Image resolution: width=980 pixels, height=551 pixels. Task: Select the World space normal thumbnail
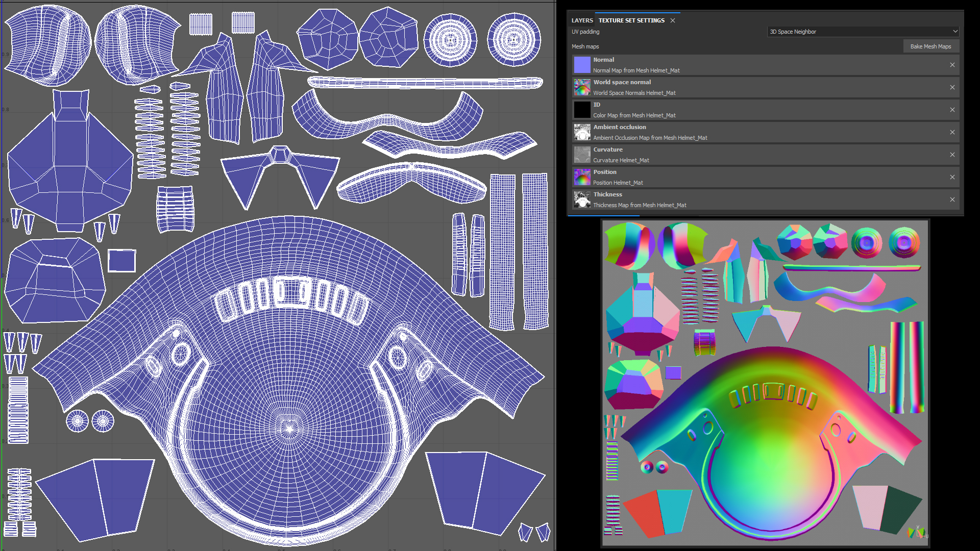pyautogui.click(x=582, y=87)
